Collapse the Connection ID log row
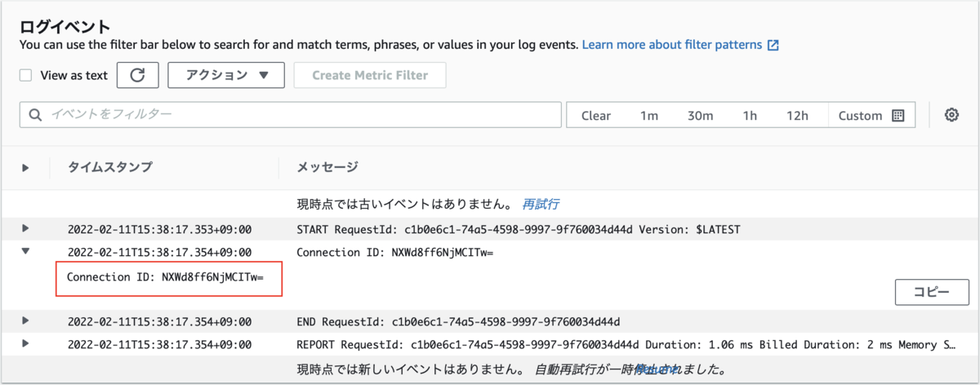 (25, 252)
